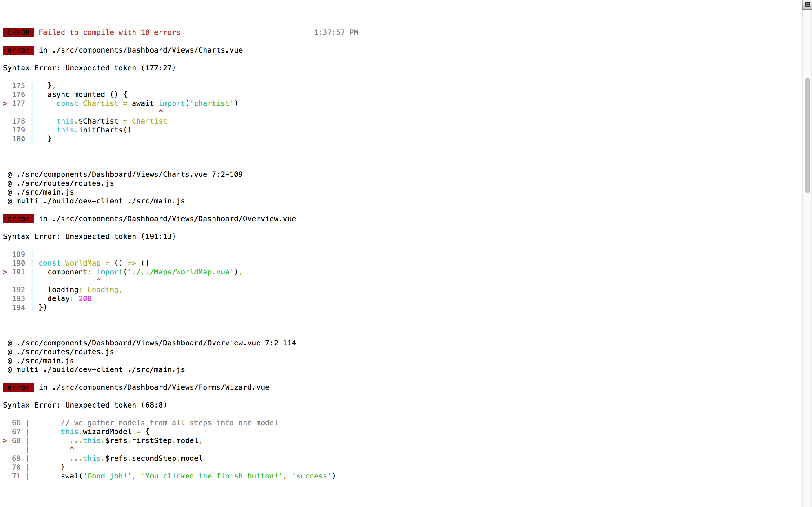Screen dimensions: 812x507
Task: Select the import('chartist') token on line 177
Action: click(x=198, y=103)
